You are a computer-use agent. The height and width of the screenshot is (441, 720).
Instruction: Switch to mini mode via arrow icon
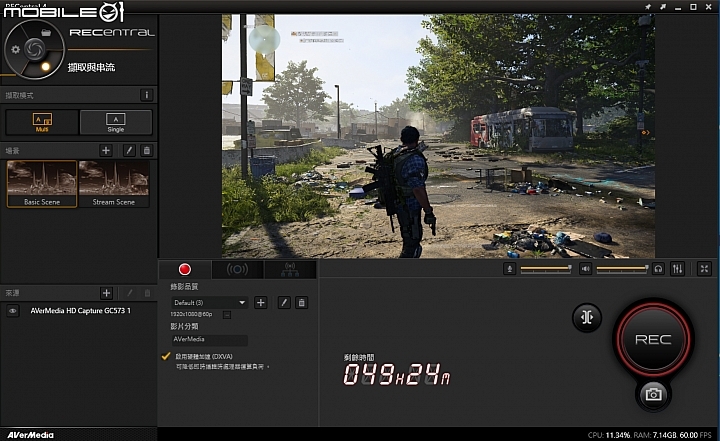(663, 7)
